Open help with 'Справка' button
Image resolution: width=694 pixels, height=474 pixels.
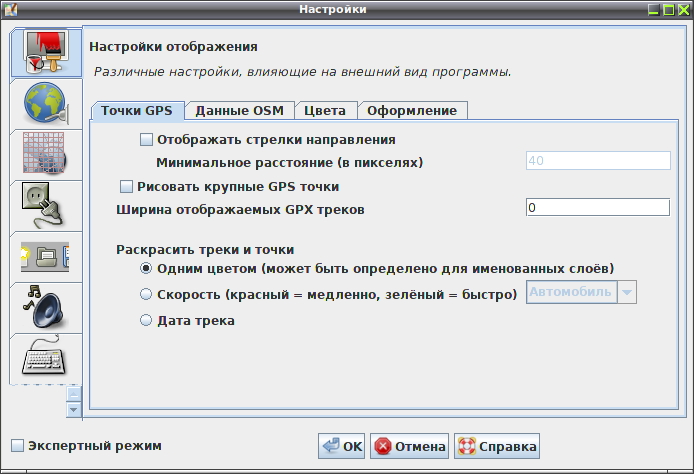pyautogui.click(x=497, y=446)
